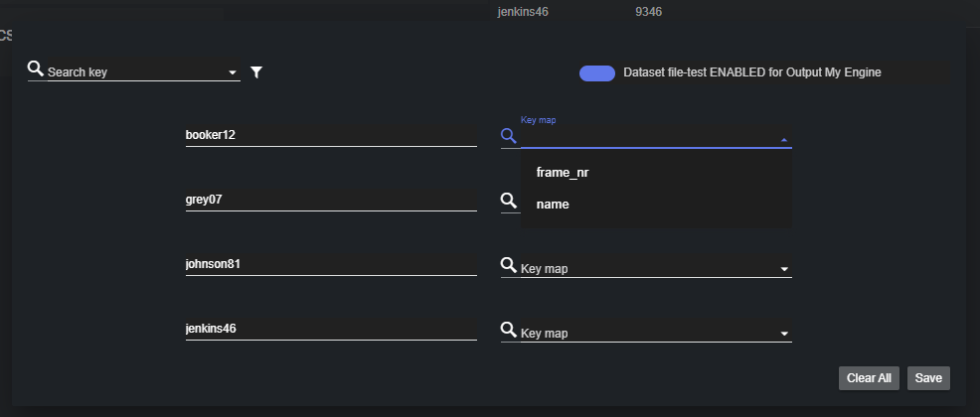
Task: Click the magnifier icon in the johnson81 row
Action: (509, 265)
